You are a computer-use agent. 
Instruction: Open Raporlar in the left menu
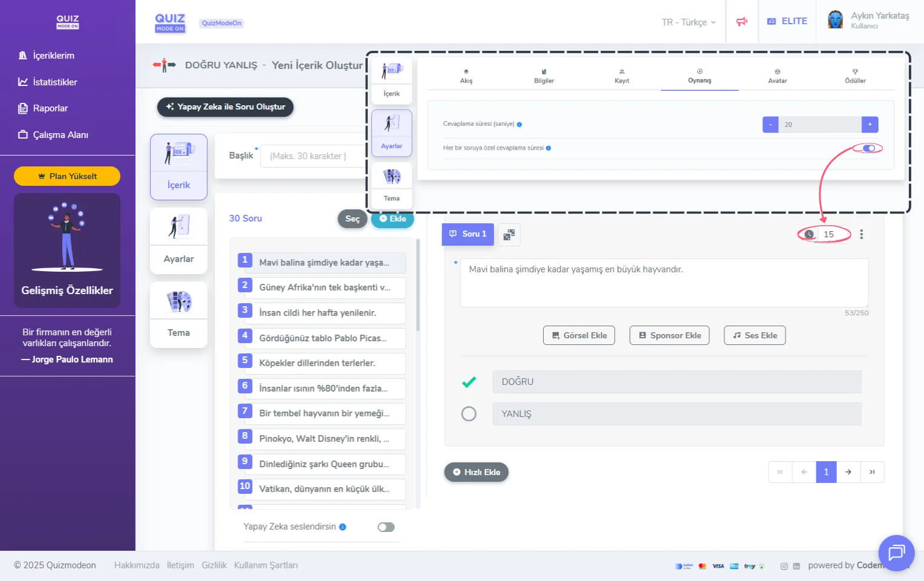pos(50,108)
